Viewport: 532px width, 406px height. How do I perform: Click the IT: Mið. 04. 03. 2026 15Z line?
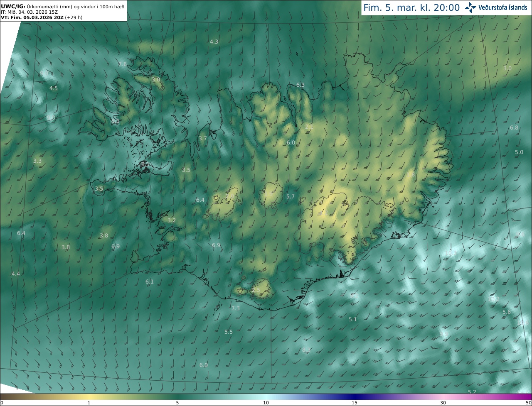30,12
